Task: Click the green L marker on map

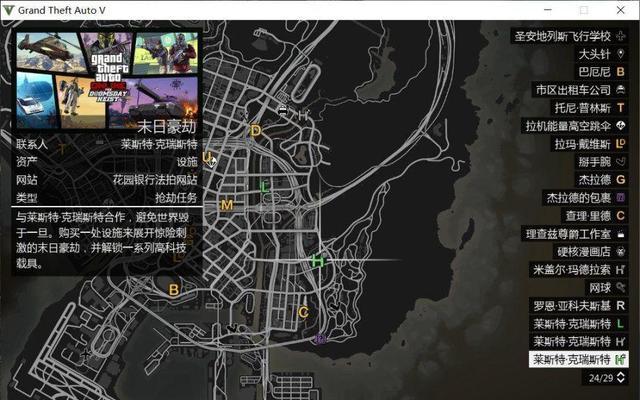Action: click(x=264, y=187)
